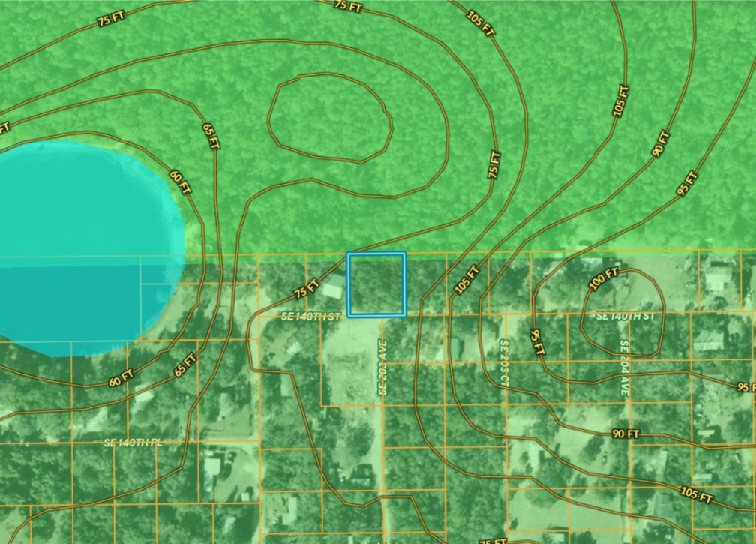Click the SE 140TH PL street label

133,443
